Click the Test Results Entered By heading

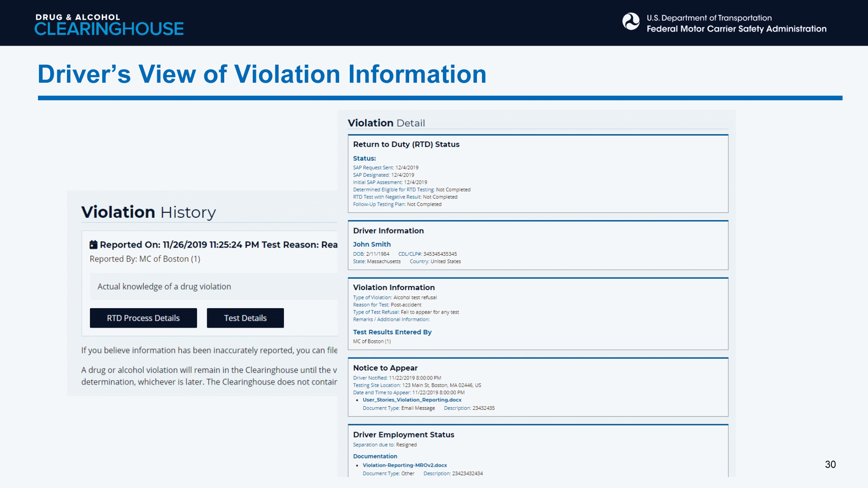[392, 332]
